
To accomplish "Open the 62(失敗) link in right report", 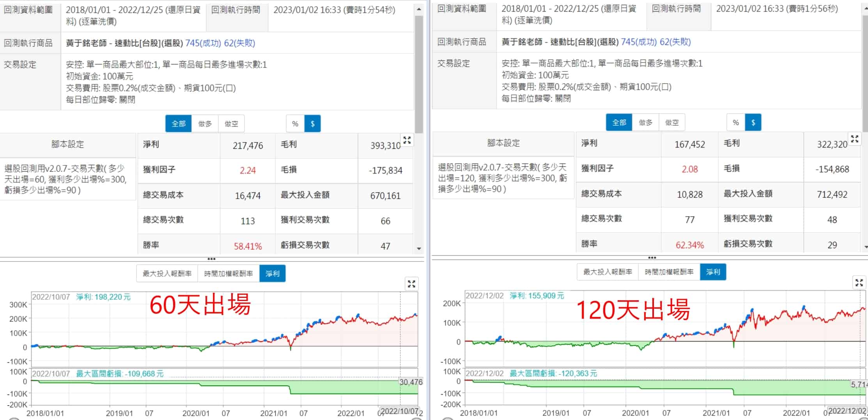I will click(x=675, y=42).
